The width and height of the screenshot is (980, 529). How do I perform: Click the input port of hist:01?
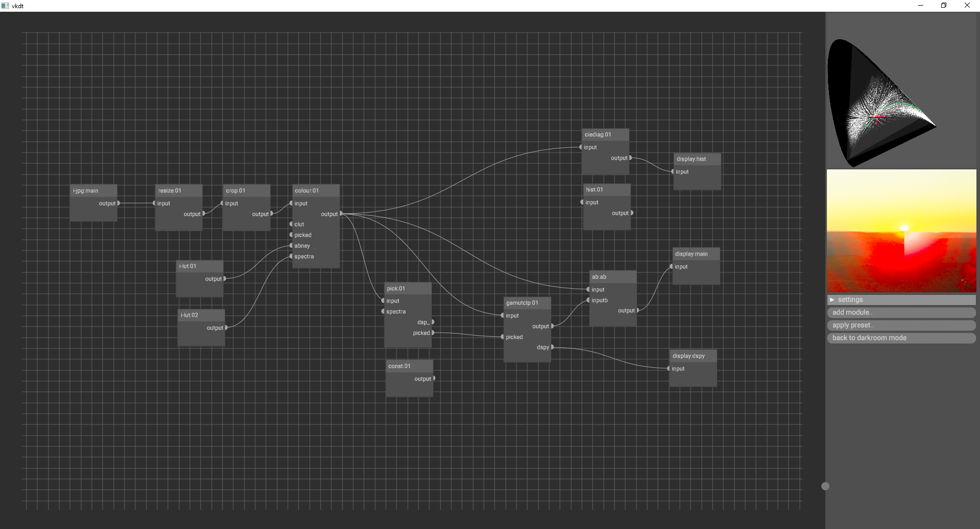point(582,203)
